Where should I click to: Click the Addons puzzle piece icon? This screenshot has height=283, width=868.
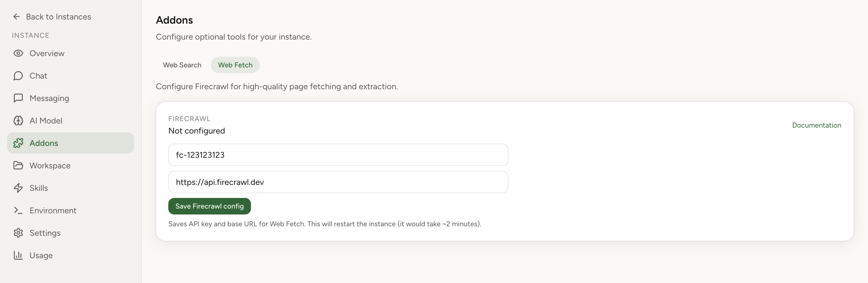tap(18, 143)
